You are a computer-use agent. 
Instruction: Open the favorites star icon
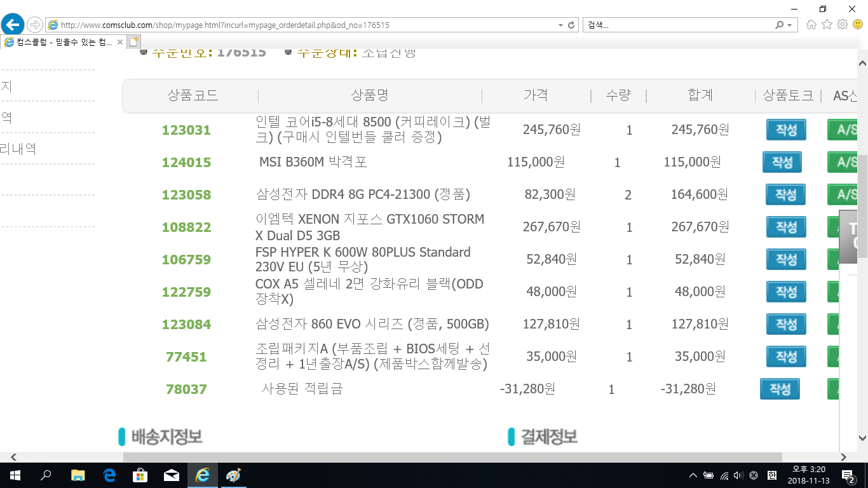pyautogui.click(x=827, y=25)
